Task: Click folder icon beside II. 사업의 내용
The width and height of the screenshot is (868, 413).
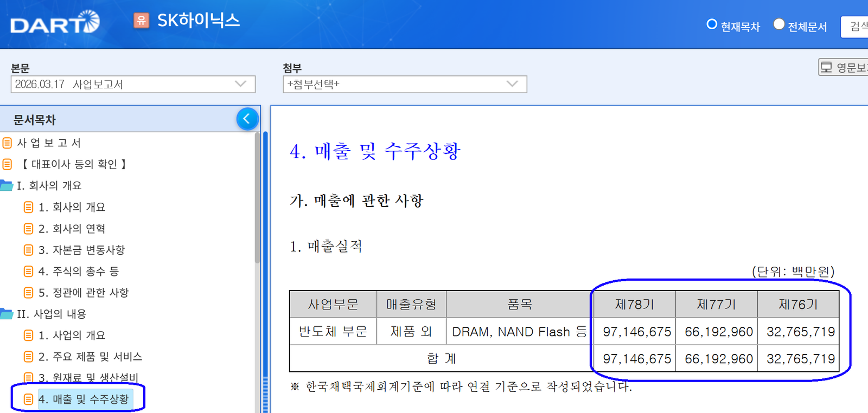Action: 7,314
